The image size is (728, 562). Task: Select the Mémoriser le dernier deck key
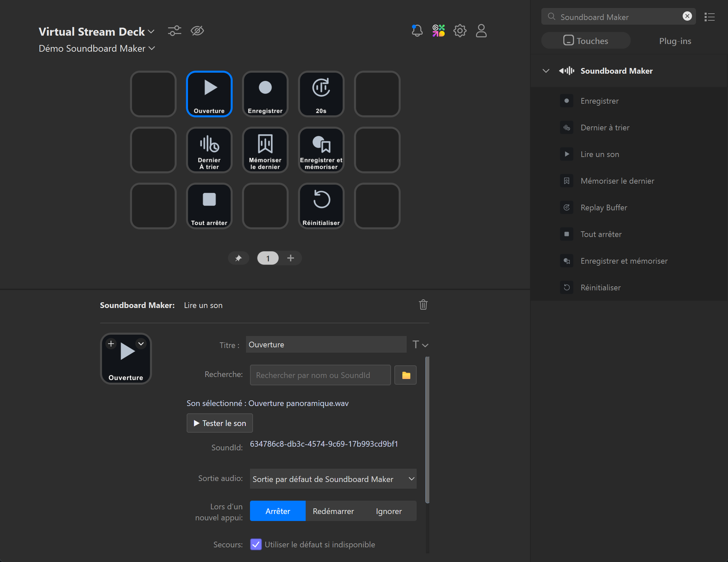point(265,150)
